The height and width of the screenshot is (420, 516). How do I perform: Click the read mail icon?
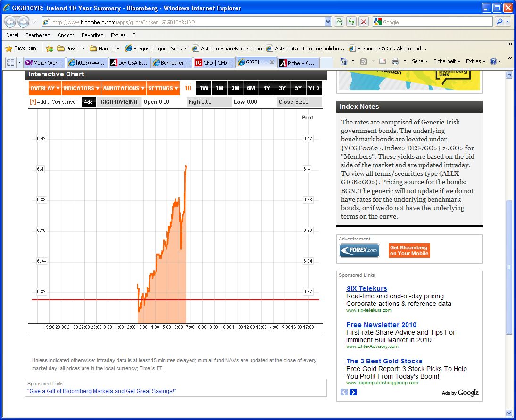click(383, 61)
